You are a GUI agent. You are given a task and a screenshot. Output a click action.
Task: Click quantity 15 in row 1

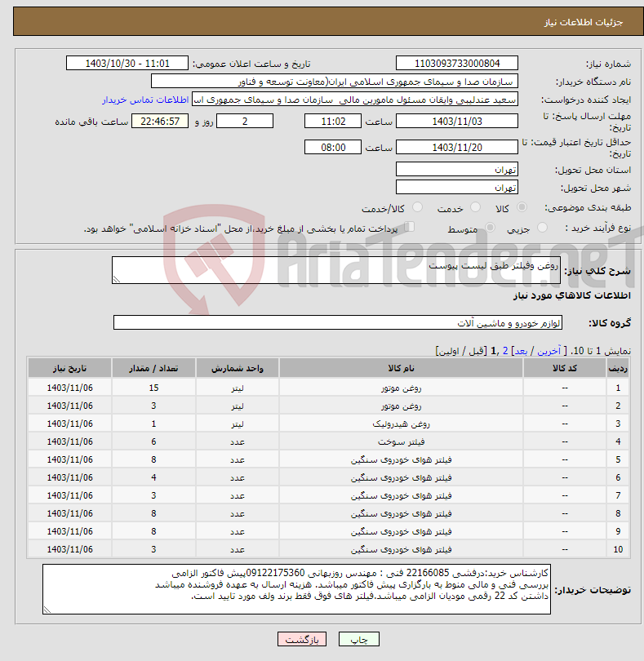(153, 388)
